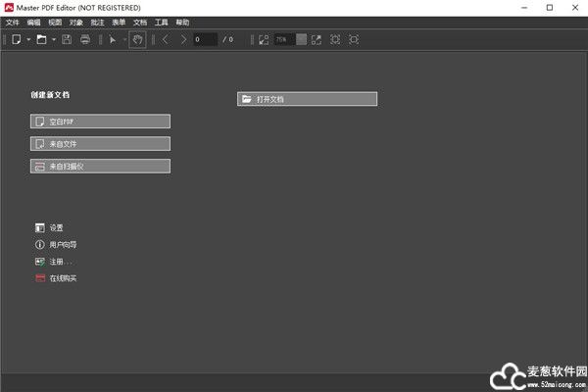This screenshot has height=392, width=588.
Task: Select the arrow pointer tool
Action: click(x=113, y=39)
